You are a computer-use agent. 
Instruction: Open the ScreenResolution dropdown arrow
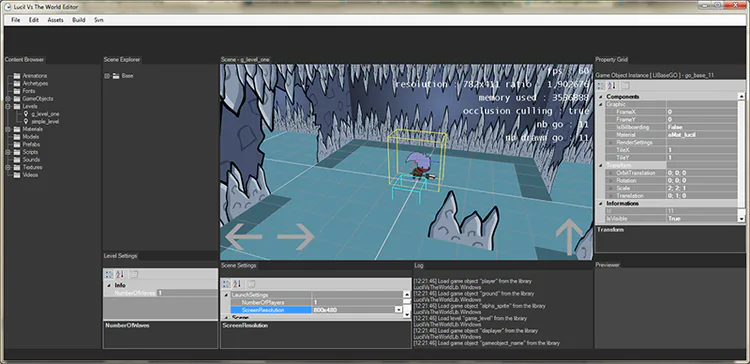click(x=398, y=310)
